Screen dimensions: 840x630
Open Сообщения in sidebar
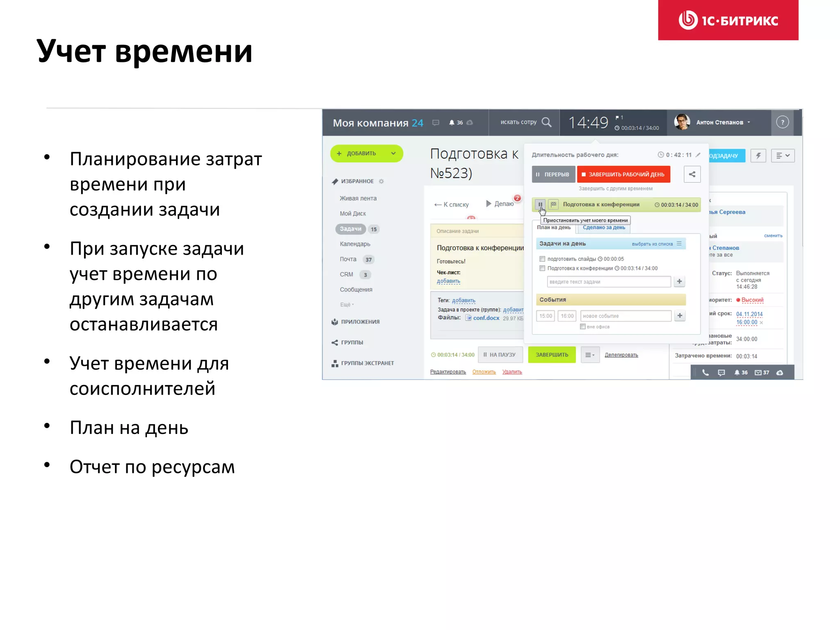pos(356,290)
